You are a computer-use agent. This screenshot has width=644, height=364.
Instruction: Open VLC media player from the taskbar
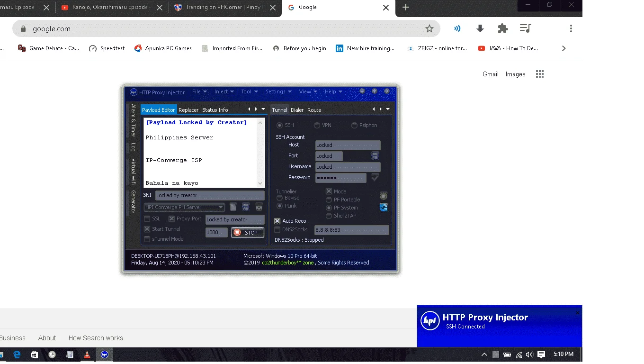[87, 355]
